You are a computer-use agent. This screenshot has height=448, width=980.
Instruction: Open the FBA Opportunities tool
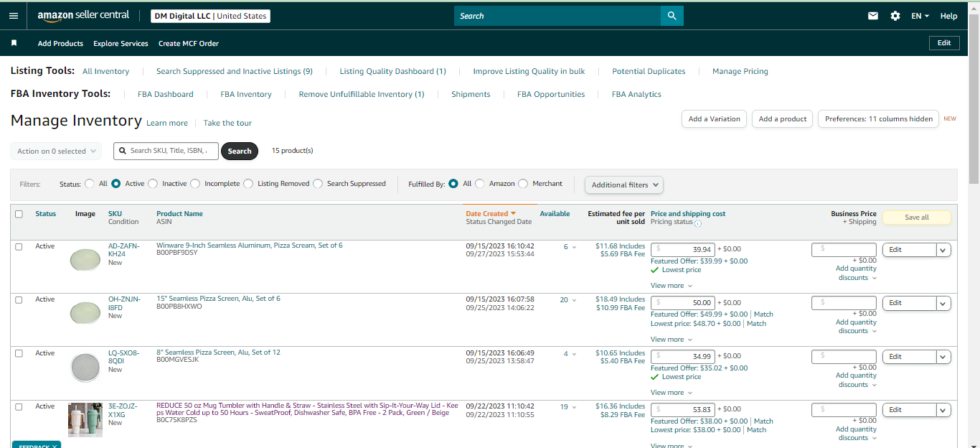551,94
